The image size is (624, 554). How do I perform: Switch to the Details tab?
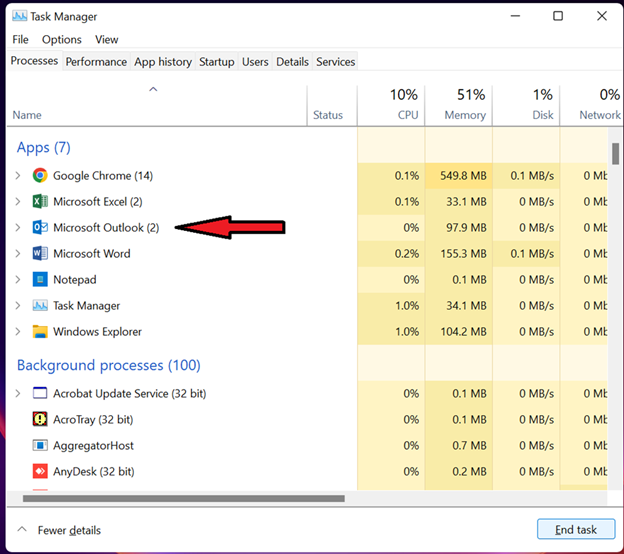tap(292, 62)
